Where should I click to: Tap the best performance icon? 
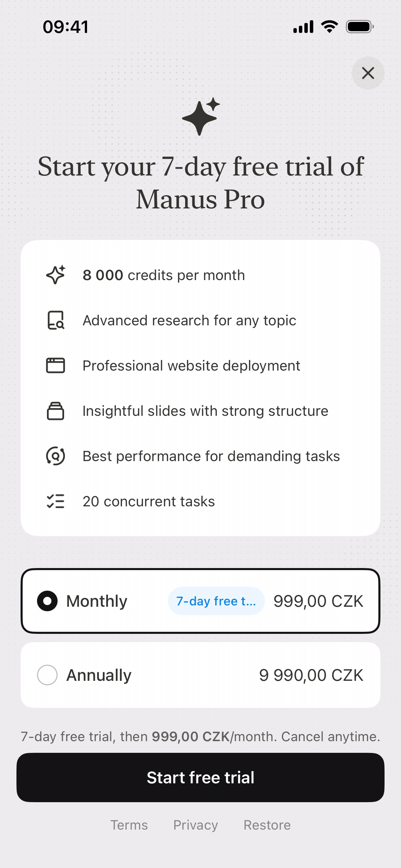tap(56, 456)
